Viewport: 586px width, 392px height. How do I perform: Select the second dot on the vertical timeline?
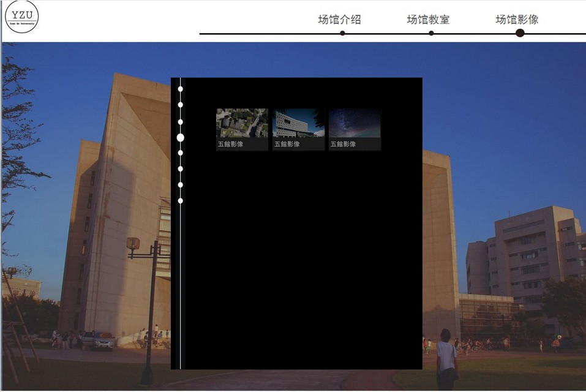(x=181, y=105)
